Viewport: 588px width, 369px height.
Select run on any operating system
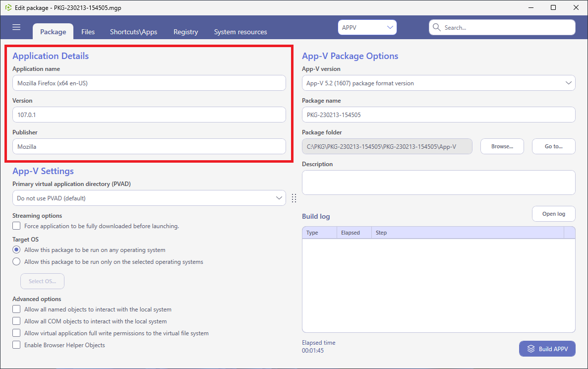16,250
